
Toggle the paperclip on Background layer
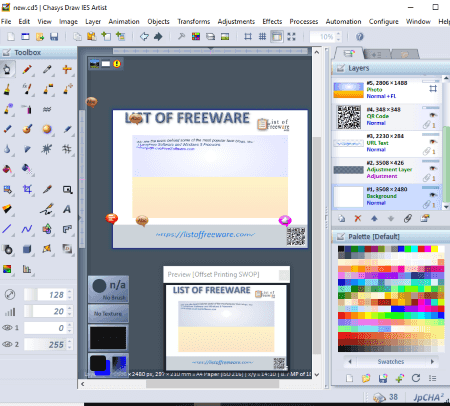pyautogui.click(x=427, y=204)
